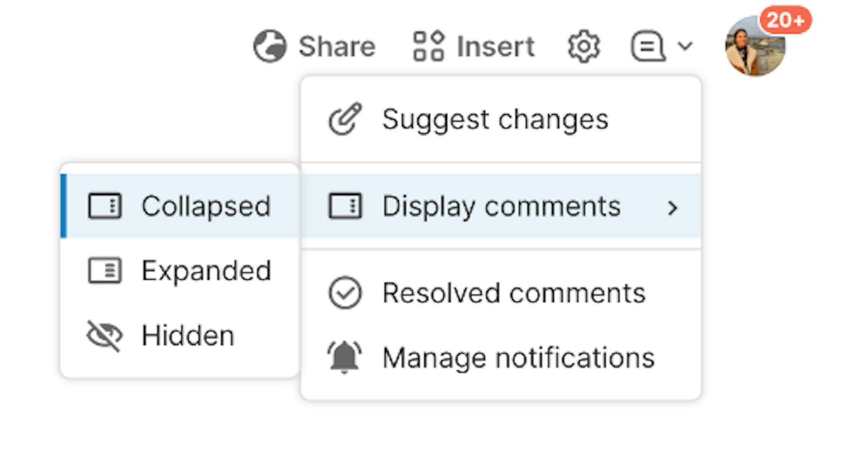This screenshot has height=473, width=868.
Task: Open Resolved comments from the menu
Action: (514, 293)
